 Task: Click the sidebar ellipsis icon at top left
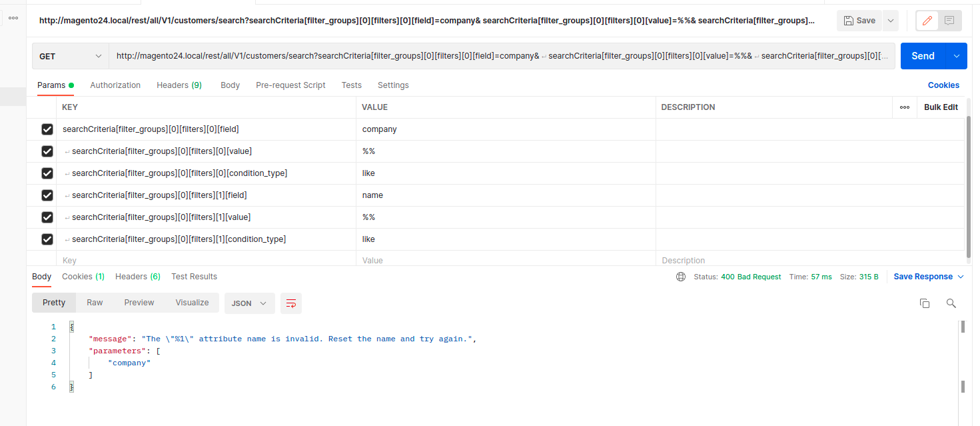click(13, 18)
